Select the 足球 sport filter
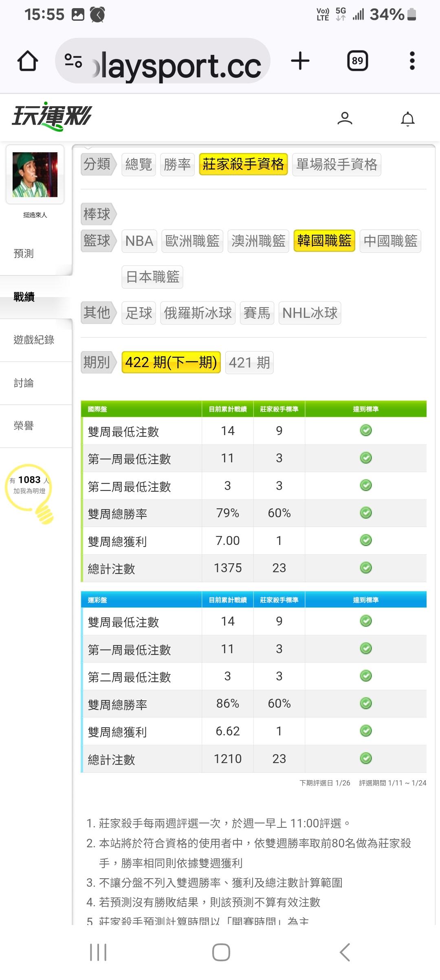The width and height of the screenshot is (440, 980). (139, 313)
